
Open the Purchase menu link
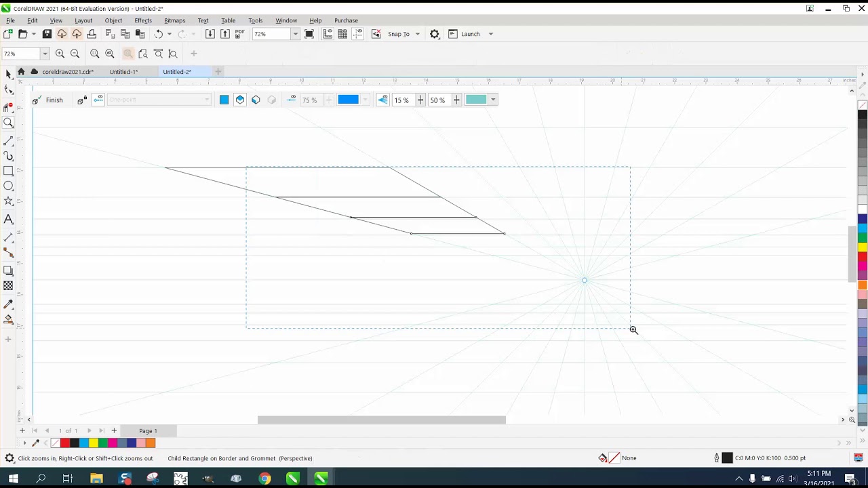point(346,20)
